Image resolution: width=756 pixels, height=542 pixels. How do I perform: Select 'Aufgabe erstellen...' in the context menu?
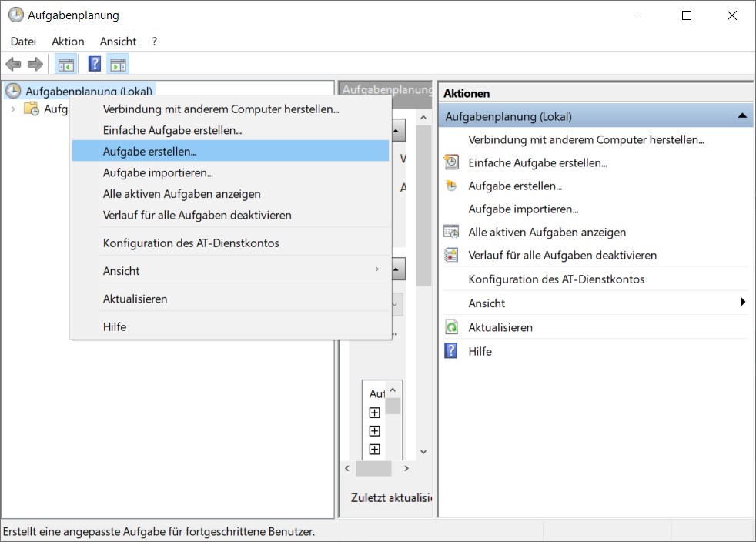coord(150,152)
